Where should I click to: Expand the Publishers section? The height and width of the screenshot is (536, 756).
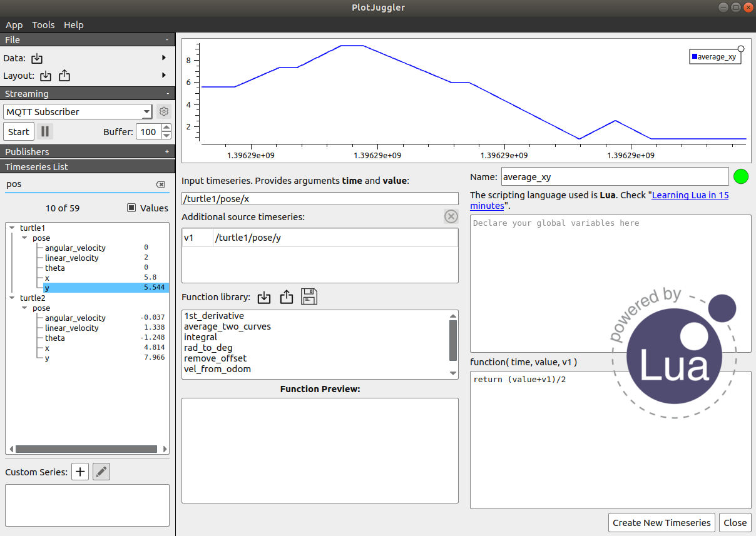coord(167,151)
